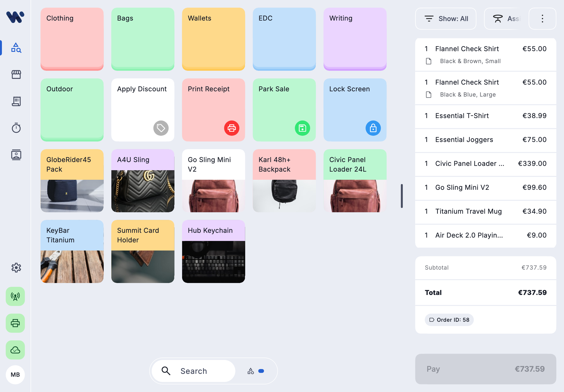Screen dimensions: 564x392
Task: Select the product catalog search sidebar icon
Action: [16, 48]
